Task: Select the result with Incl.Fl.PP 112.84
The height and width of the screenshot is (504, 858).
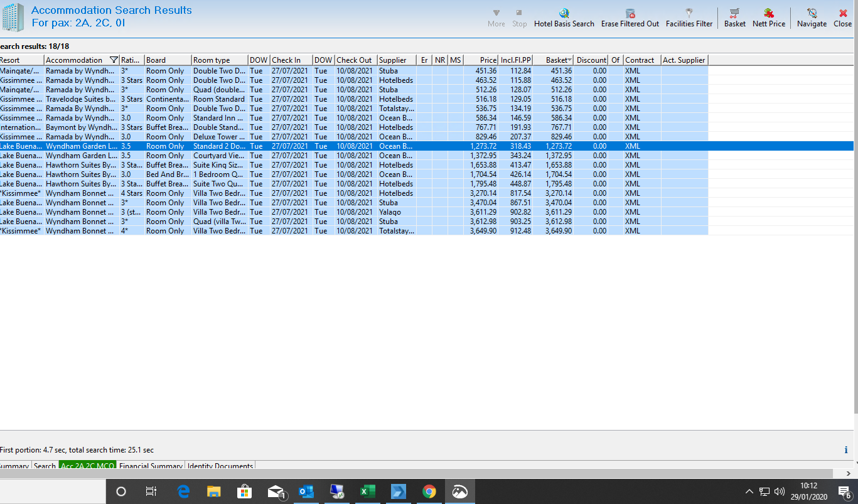Action: coord(354,71)
